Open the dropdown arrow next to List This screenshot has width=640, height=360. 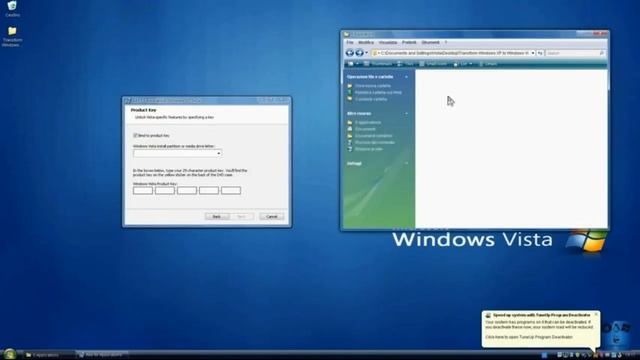(x=471, y=64)
